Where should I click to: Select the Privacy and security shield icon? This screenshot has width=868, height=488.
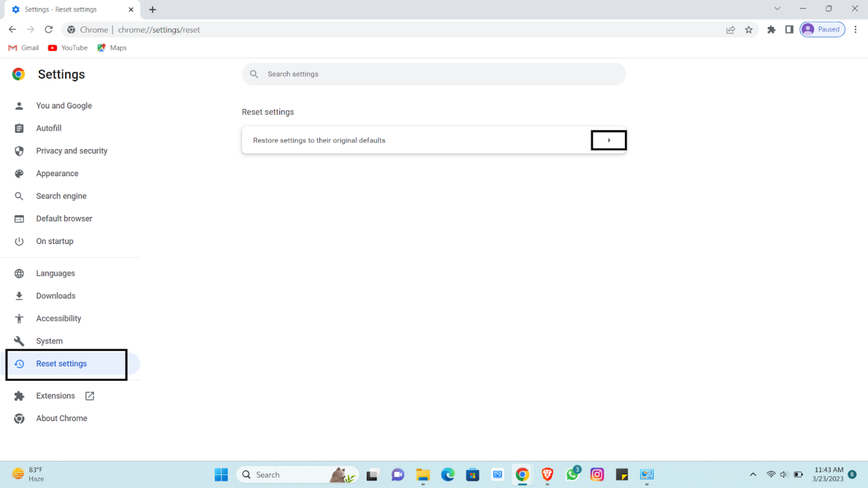(19, 151)
